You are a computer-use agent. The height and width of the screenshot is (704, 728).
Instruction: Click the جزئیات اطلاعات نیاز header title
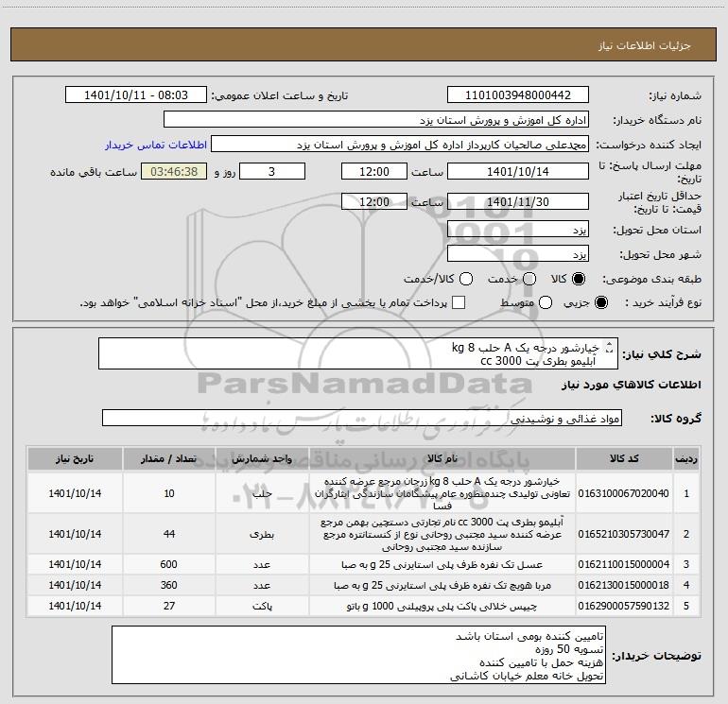pyautogui.click(x=644, y=45)
